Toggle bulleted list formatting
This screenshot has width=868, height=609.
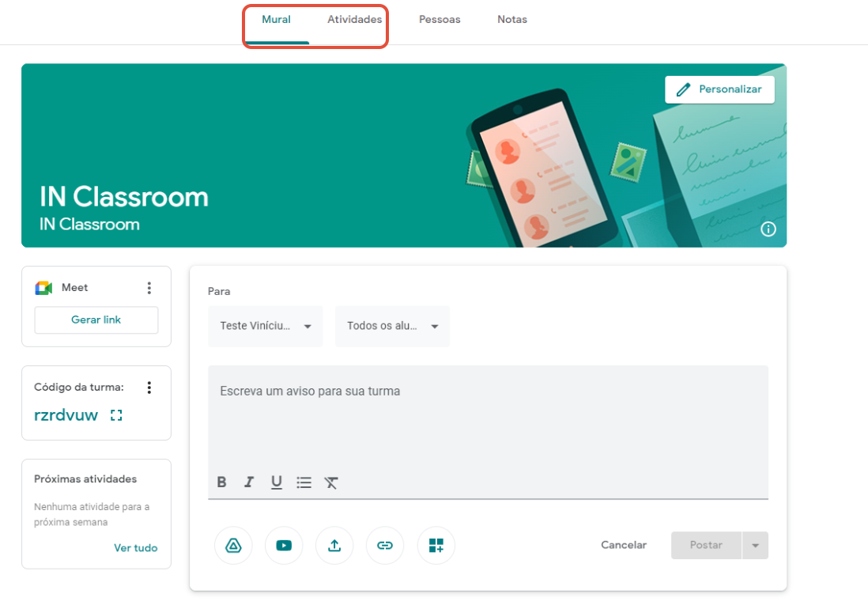point(304,482)
